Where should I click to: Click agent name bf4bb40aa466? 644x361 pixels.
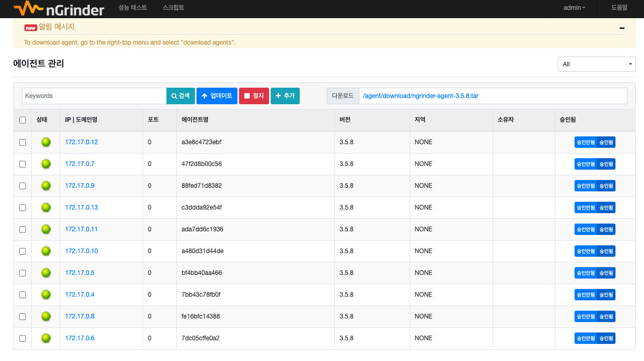202,273
